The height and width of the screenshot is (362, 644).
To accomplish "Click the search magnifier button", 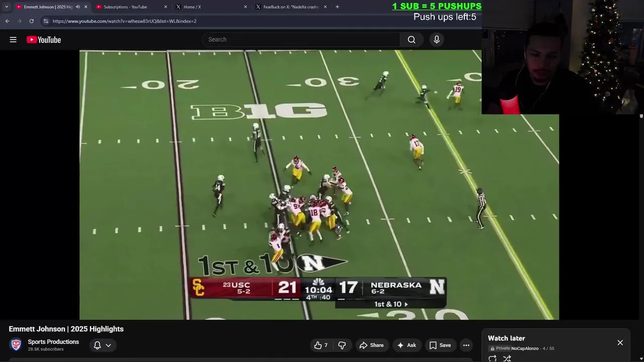I will click(x=412, y=40).
